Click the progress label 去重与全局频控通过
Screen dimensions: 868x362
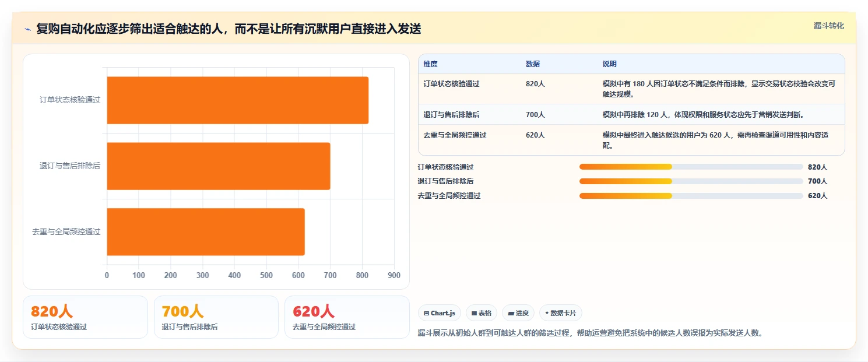pos(449,196)
